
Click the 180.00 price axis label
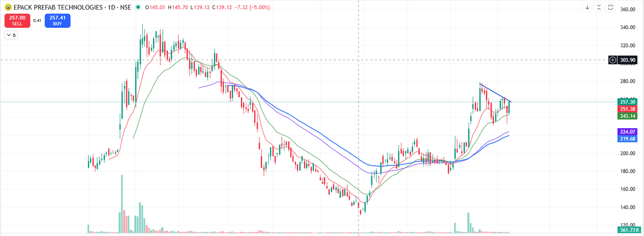[x=628, y=171]
